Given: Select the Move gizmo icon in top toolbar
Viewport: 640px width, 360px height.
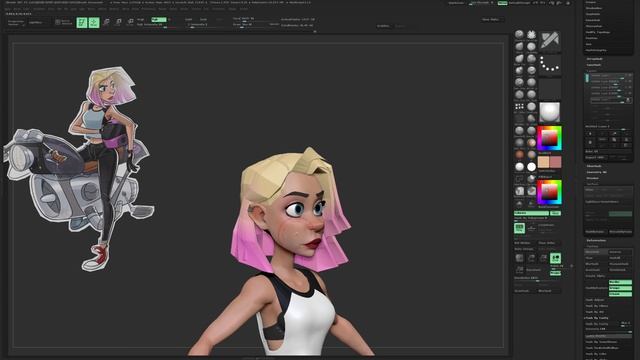Looking at the screenshot, I should click(106, 22).
